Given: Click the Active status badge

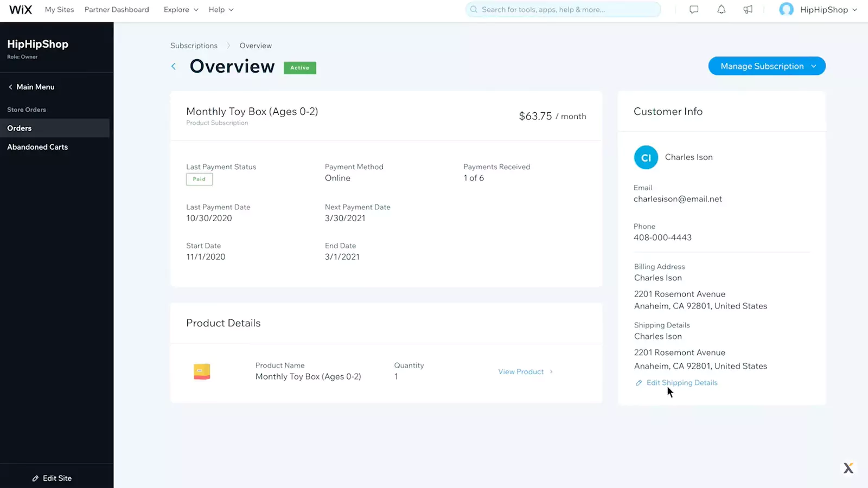Looking at the screenshot, I should pos(299,68).
